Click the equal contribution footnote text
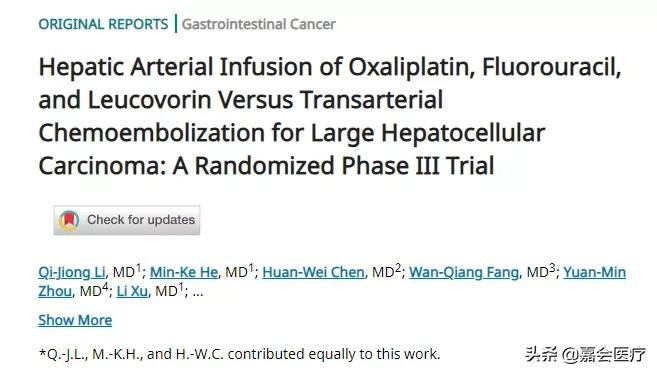Viewport: 657px width, 374px height. 240,354
